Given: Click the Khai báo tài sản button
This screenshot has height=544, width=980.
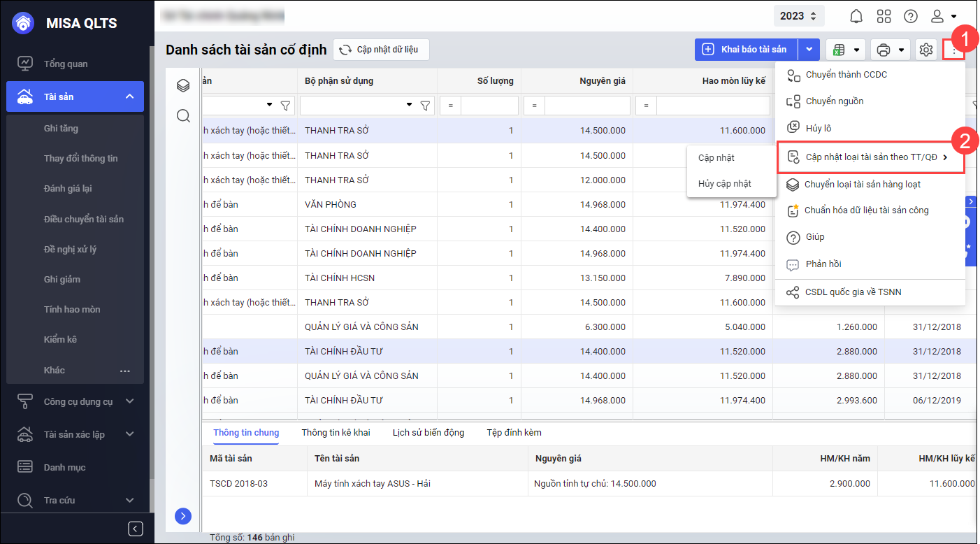Looking at the screenshot, I should [x=746, y=50].
